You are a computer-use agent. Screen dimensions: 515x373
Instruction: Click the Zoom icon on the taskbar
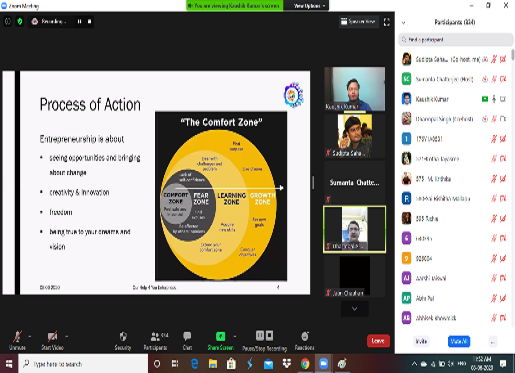click(323, 364)
